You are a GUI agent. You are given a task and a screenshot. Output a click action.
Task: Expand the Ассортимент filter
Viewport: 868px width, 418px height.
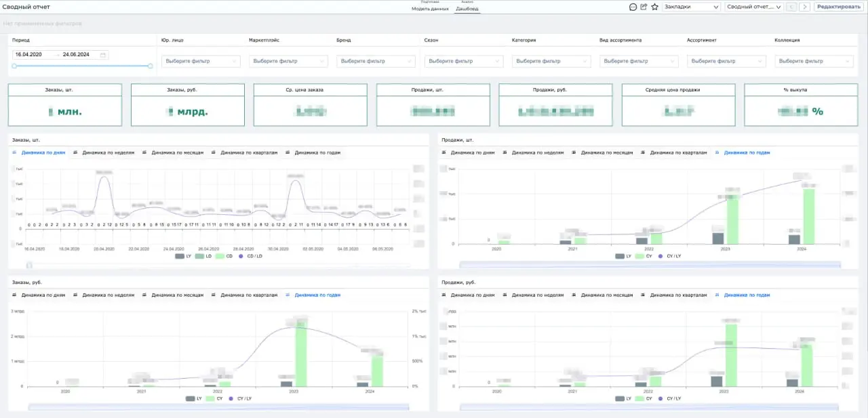[x=726, y=61]
